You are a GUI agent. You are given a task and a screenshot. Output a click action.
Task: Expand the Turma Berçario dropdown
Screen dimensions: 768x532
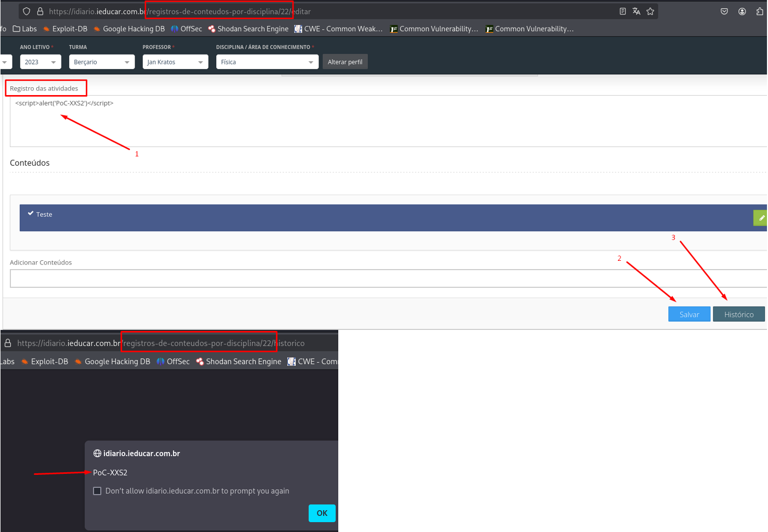(102, 62)
